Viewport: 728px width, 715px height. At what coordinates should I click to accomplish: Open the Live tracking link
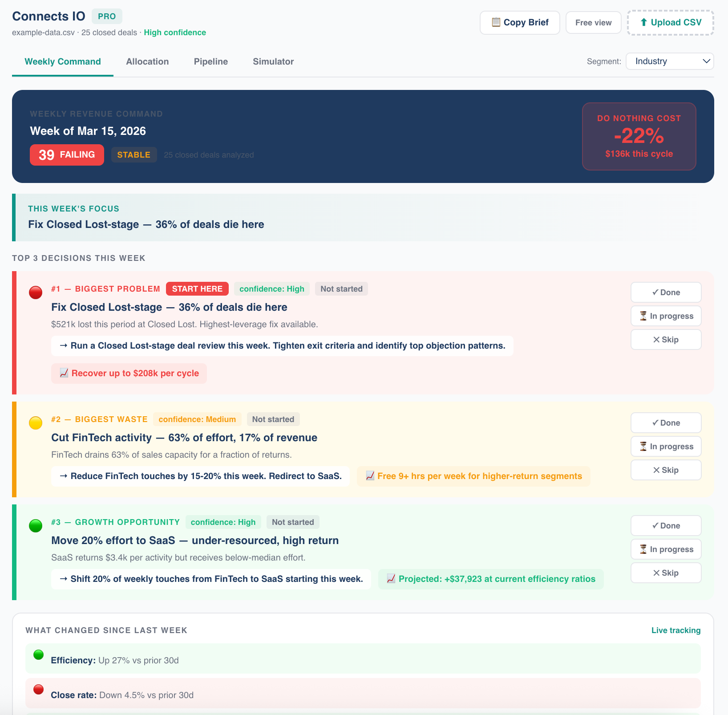point(675,630)
